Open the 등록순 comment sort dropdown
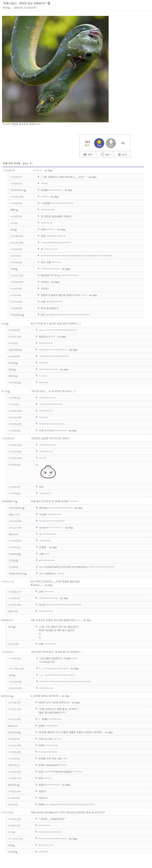Viewport: 152px width, 868px height. pyautogui.click(x=27, y=163)
